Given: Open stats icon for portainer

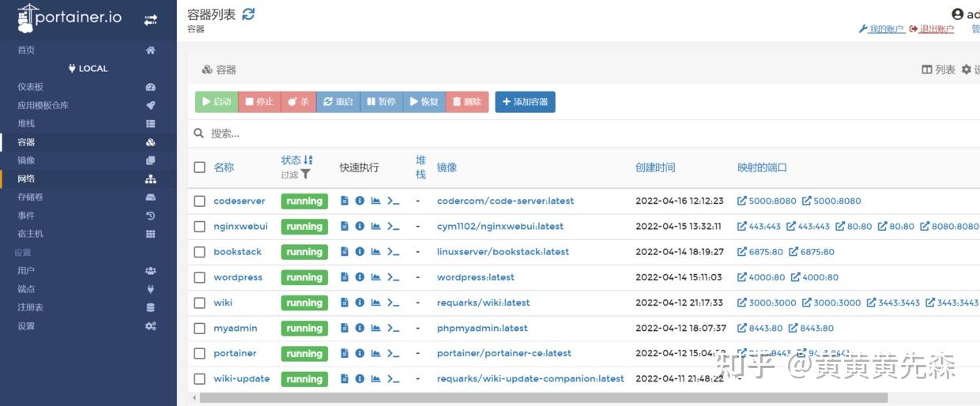Looking at the screenshot, I should point(375,353).
